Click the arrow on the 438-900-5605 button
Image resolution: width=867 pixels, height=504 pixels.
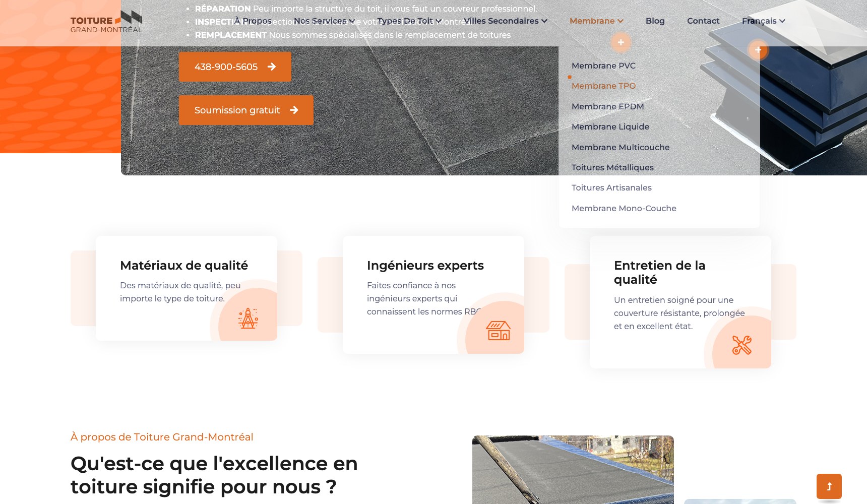[272, 67]
